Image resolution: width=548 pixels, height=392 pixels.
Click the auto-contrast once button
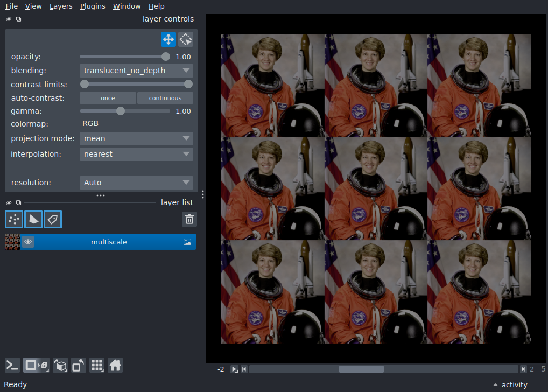[x=108, y=98]
